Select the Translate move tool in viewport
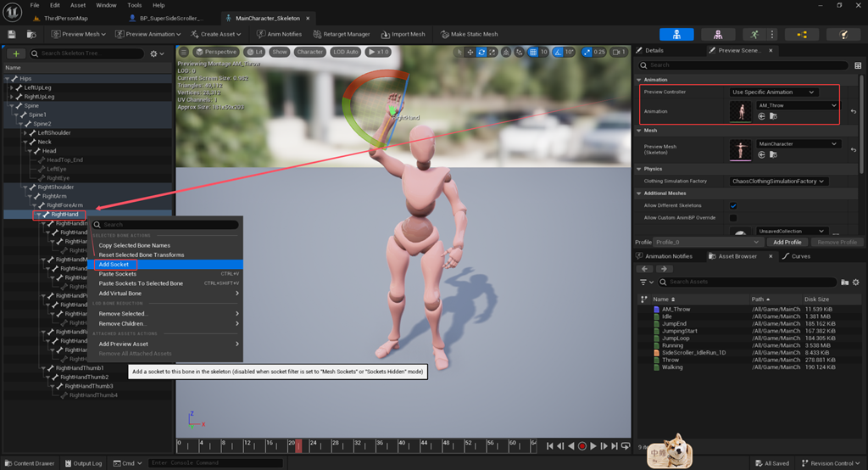 [470, 52]
